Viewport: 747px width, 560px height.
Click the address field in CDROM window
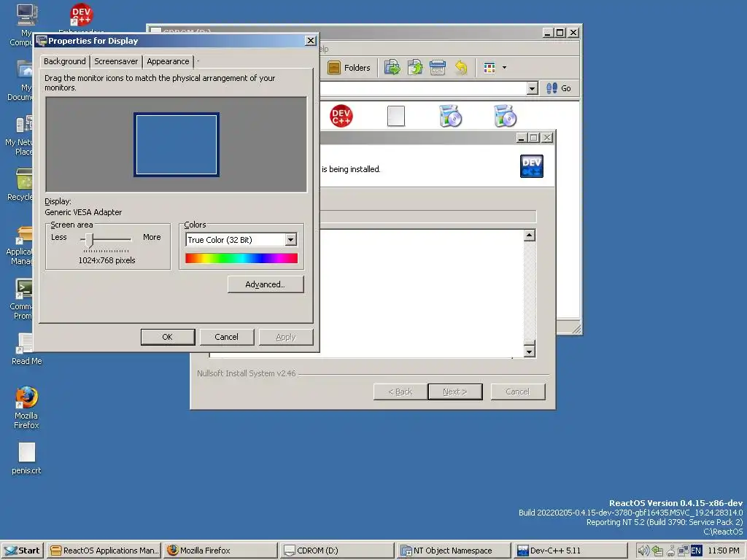tap(423, 88)
